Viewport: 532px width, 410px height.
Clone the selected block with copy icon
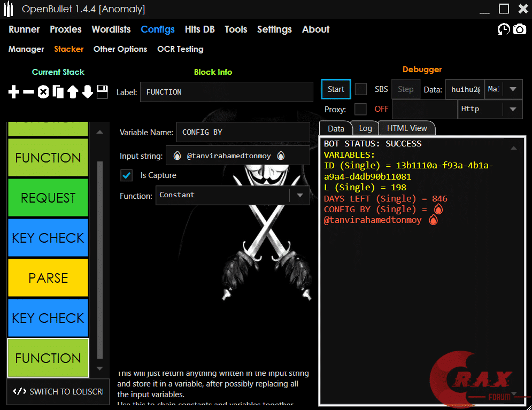[x=58, y=92]
